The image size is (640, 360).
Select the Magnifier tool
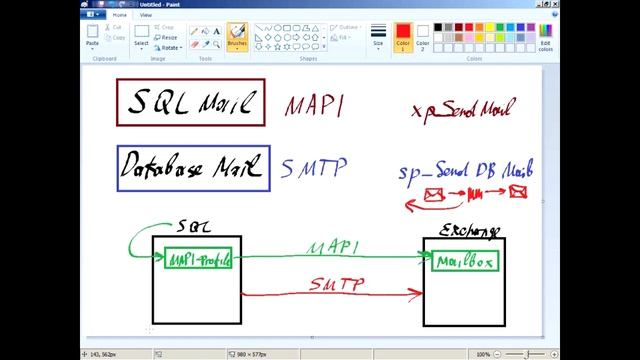pyautogui.click(x=217, y=44)
